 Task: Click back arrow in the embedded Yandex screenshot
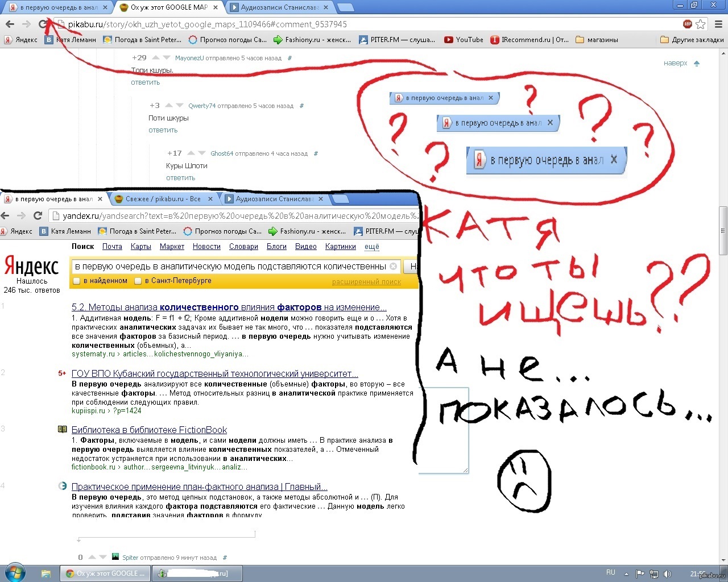point(5,215)
